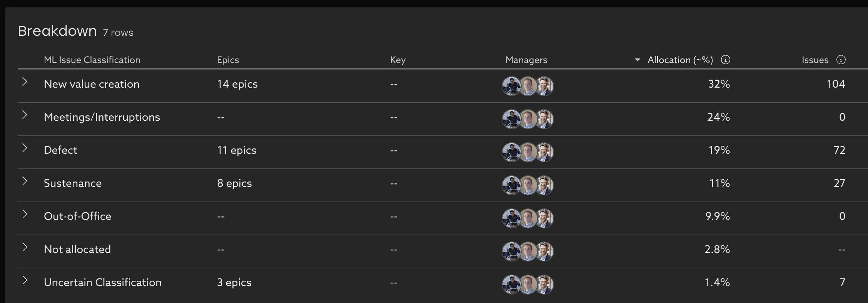
Task: Open the 11 epics link
Action: (236, 150)
